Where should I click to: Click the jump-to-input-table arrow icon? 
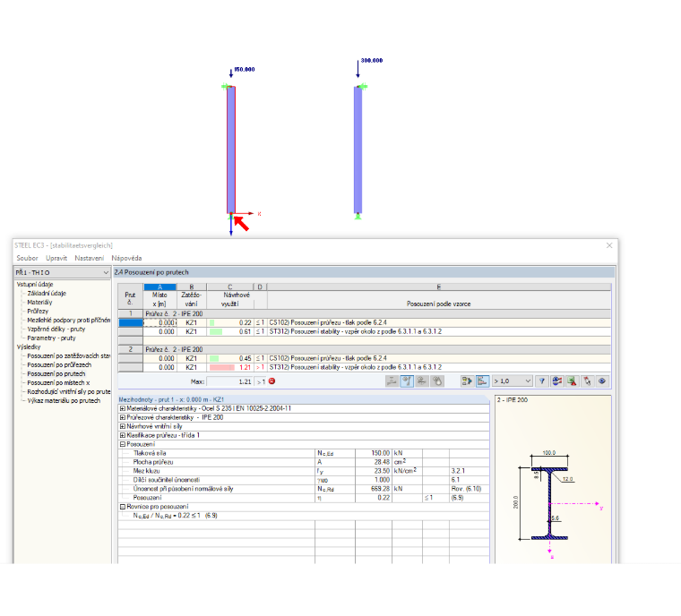pos(467,381)
